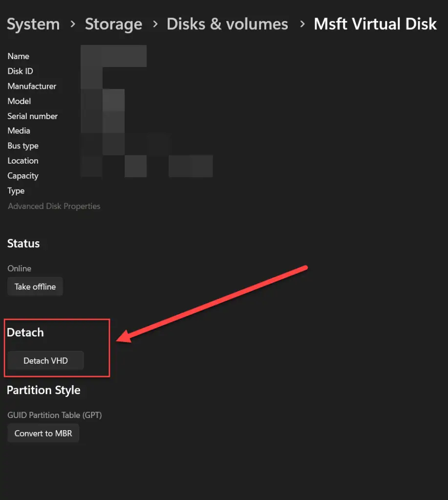The height and width of the screenshot is (500, 448).
Task: Open Advanced Disk Properties link
Action: (x=54, y=206)
